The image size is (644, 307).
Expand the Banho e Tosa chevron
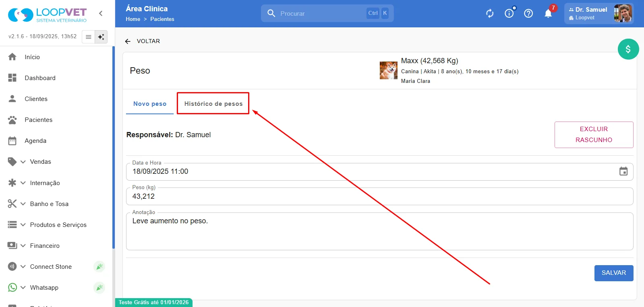(23, 204)
